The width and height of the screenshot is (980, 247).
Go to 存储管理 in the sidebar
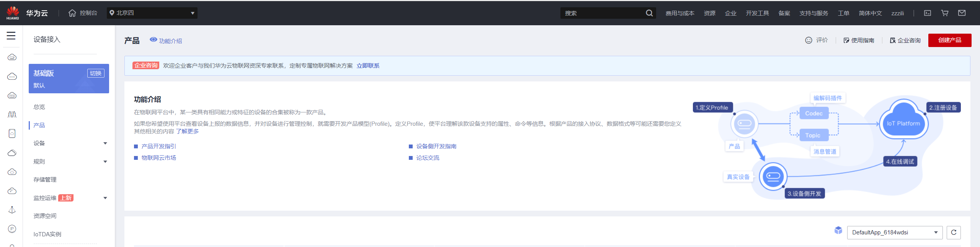(x=45, y=180)
